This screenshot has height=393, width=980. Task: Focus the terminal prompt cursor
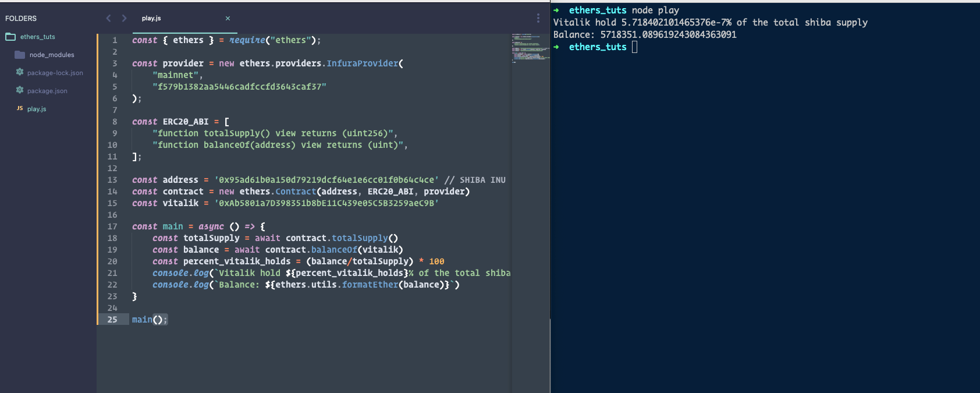click(634, 47)
